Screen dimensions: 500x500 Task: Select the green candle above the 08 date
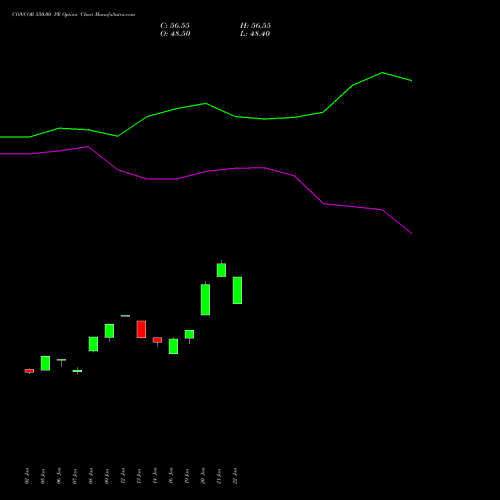click(x=93, y=344)
